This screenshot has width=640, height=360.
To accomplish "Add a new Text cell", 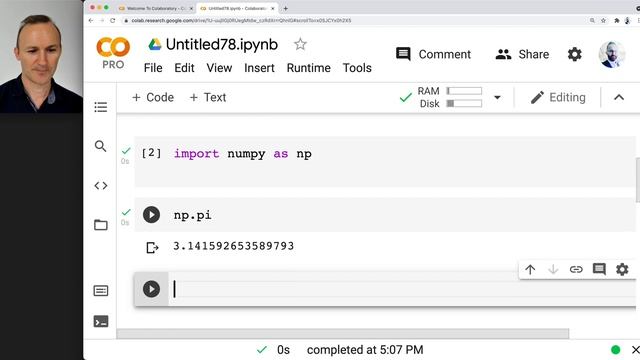I will [208, 98].
